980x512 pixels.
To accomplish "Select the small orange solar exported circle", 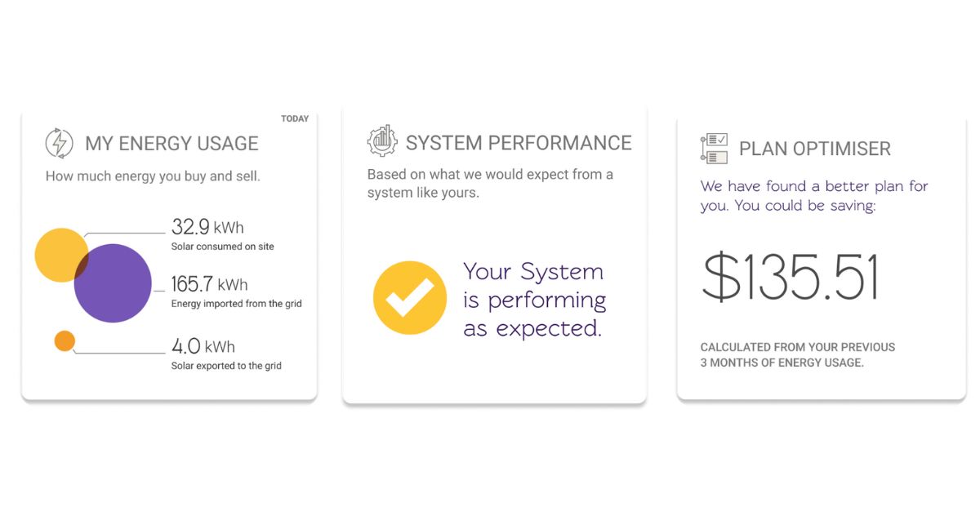I will point(65,341).
